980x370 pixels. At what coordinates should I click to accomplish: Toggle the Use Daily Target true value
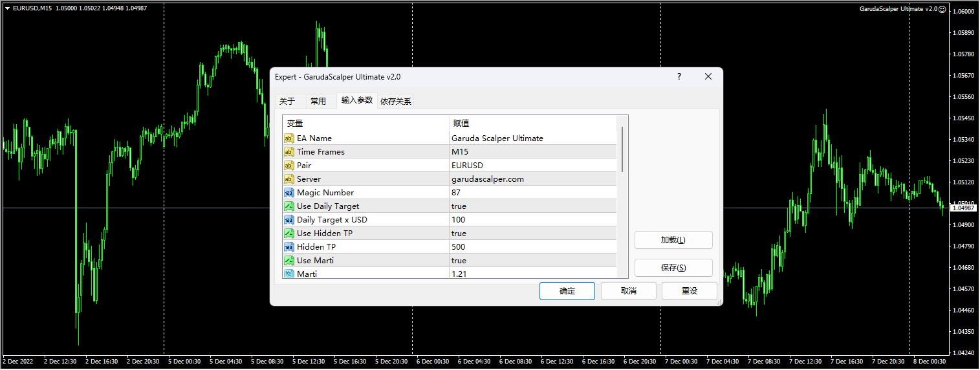[x=532, y=206]
